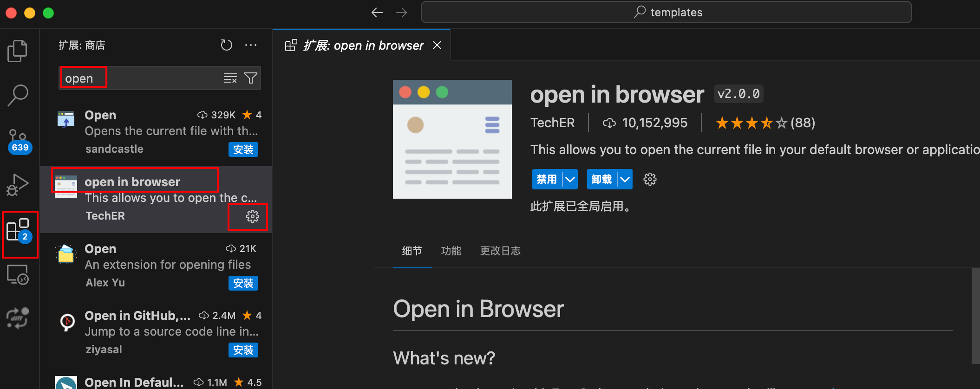Click the What's new? heading

[444, 358]
